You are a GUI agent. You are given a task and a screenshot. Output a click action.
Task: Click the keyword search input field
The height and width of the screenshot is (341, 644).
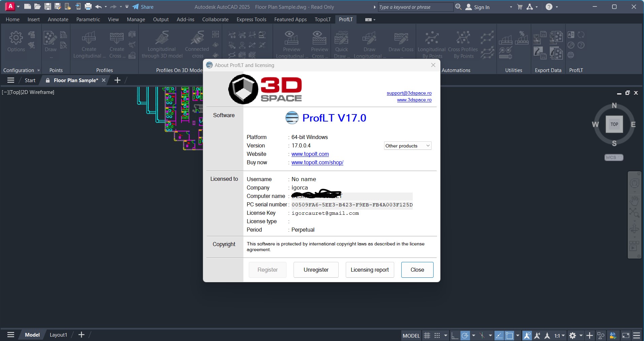coord(415,7)
